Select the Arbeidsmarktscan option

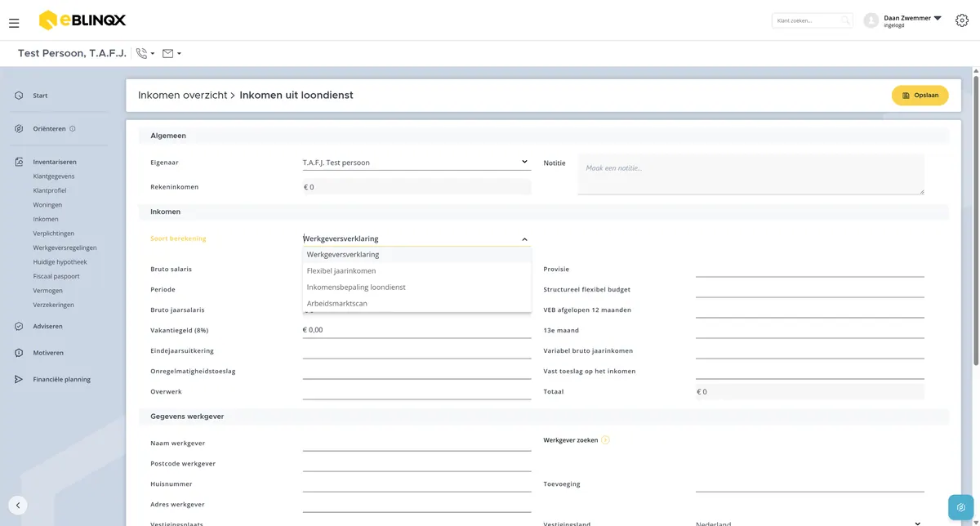pyautogui.click(x=416, y=304)
